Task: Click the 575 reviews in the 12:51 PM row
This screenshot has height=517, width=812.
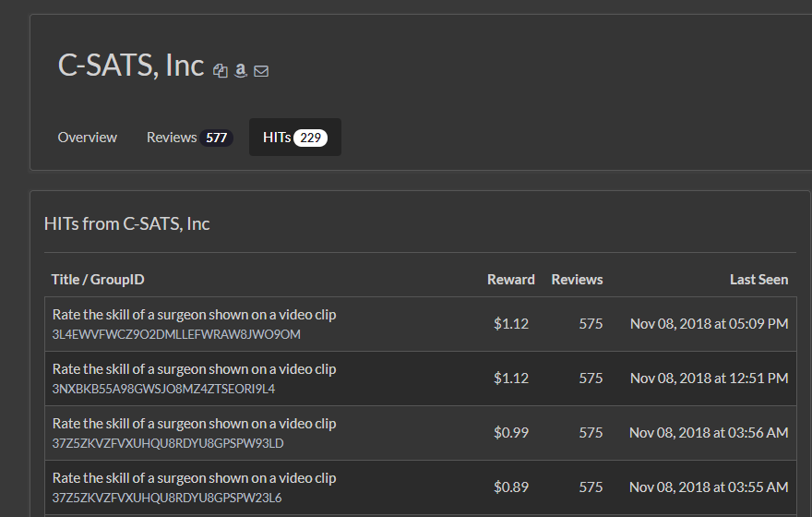Action: click(591, 379)
